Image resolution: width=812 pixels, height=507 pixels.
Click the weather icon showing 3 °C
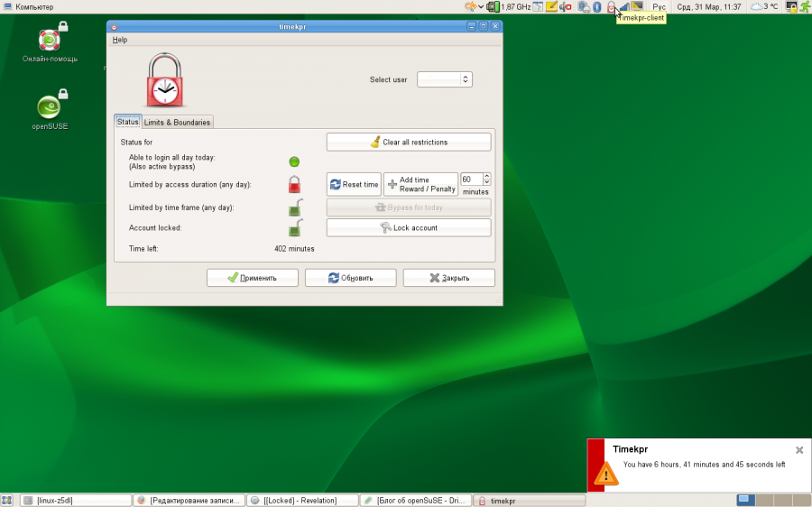click(756, 6)
